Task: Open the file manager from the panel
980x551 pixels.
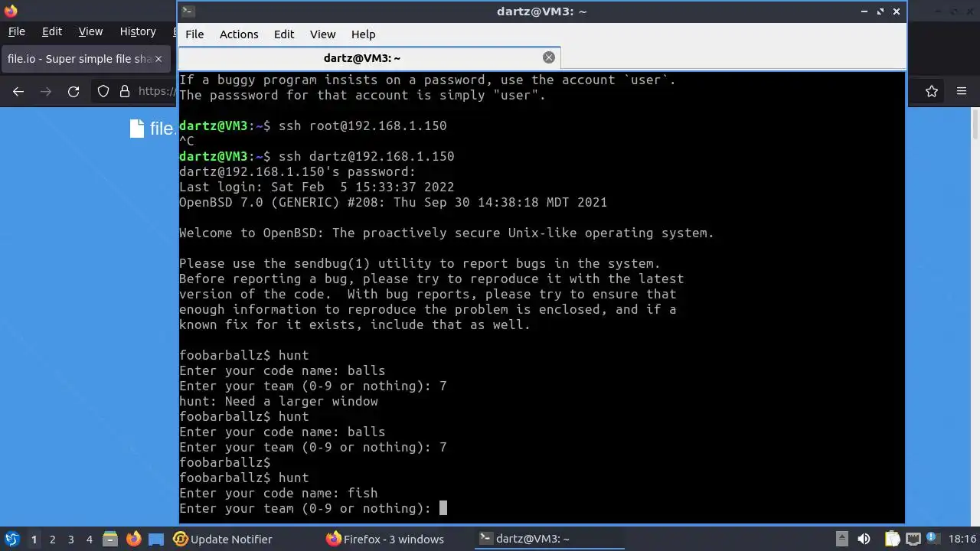Action: 109,539
